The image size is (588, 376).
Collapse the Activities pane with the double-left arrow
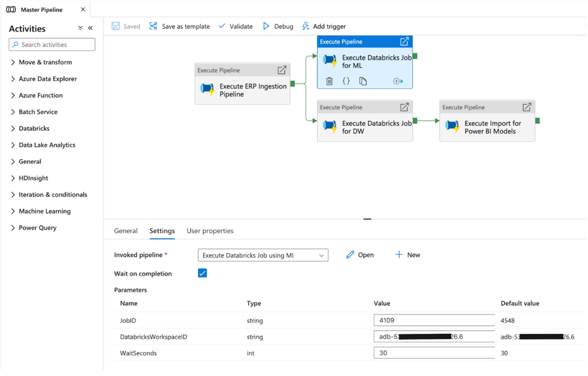(91, 28)
